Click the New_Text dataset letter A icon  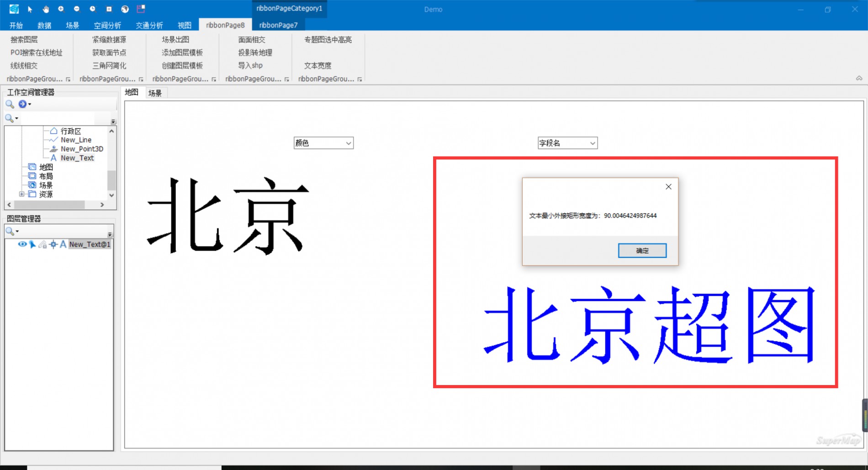(53, 158)
